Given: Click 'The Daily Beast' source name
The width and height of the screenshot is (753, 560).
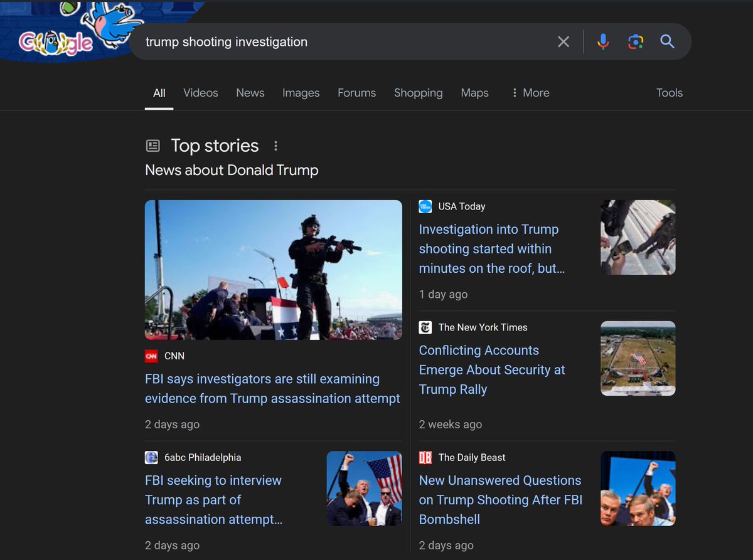Looking at the screenshot, I should [472, 458].
